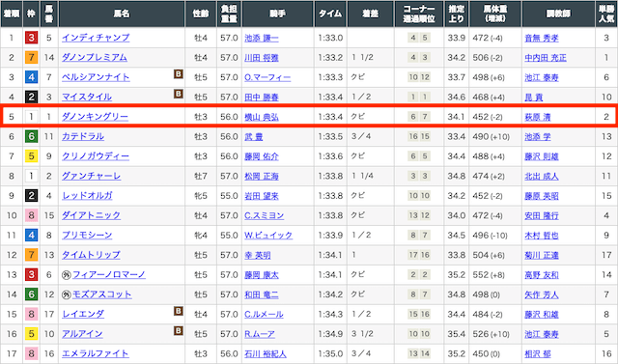
Task: Open trainer link 安田 隆行
Action: (542, 215)
